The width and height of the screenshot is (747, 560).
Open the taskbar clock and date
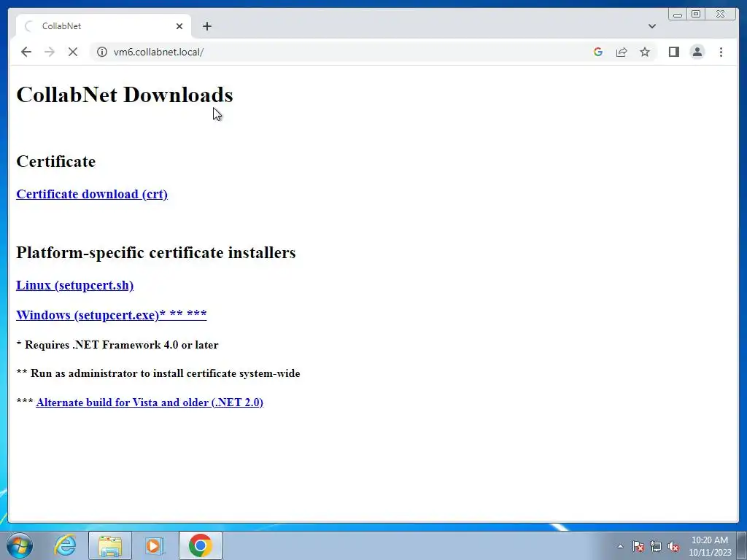coord(710,546)
